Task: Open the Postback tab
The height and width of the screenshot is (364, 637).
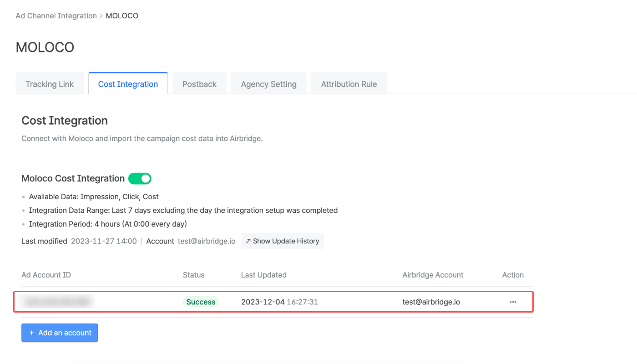Action: click(x=199, y=84)
